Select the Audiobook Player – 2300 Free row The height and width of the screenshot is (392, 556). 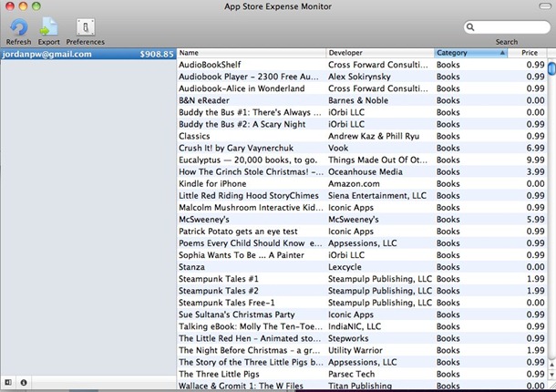(x=362, y=77)
